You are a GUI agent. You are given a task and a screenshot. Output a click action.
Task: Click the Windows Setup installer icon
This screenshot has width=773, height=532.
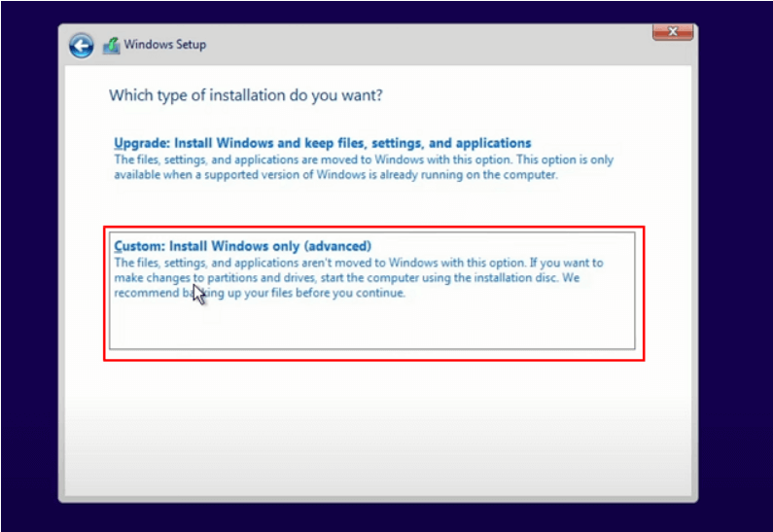tap(110, 45)
